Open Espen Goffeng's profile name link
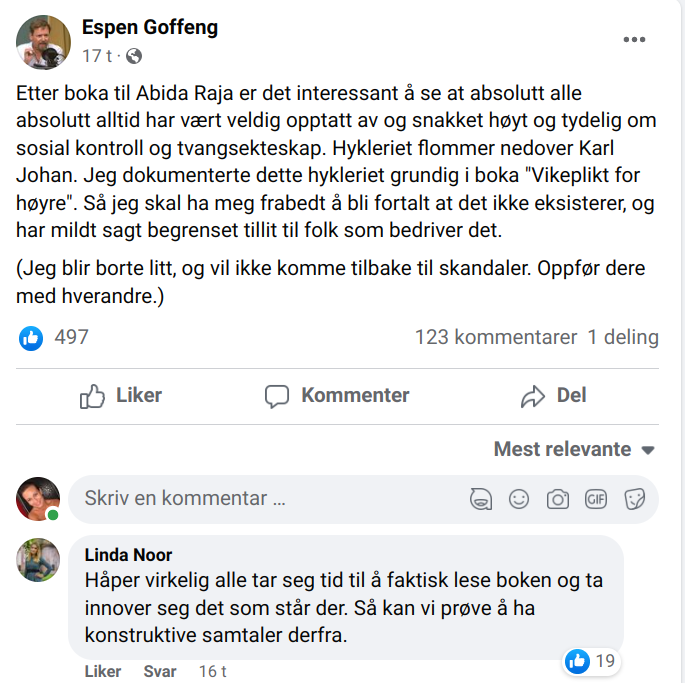Screen dimensions: 685x683 [150, 28]
